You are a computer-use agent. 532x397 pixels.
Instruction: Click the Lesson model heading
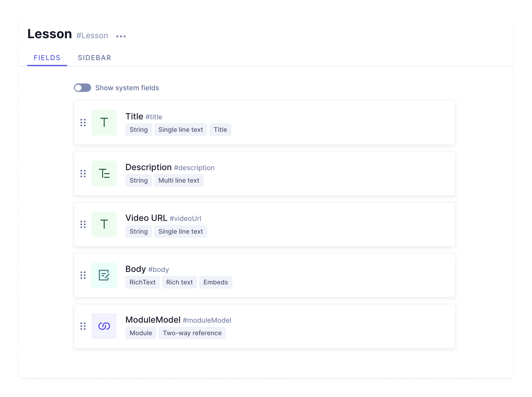point(50,34)
